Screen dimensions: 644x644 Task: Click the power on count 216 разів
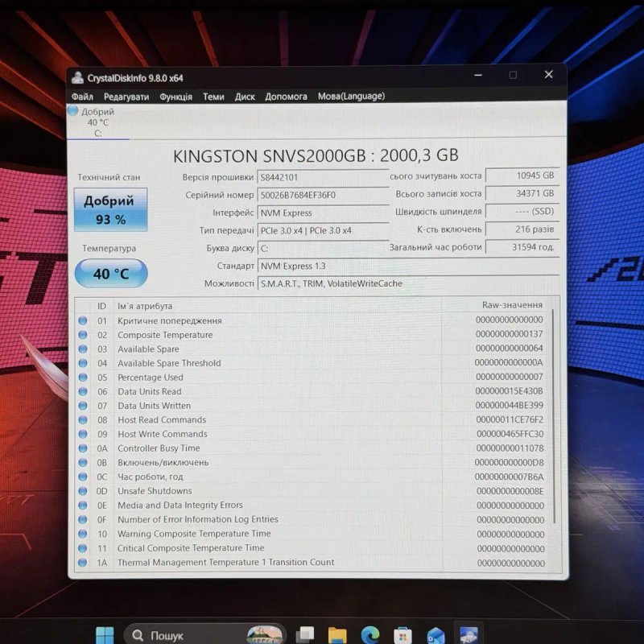pos(522,229)
